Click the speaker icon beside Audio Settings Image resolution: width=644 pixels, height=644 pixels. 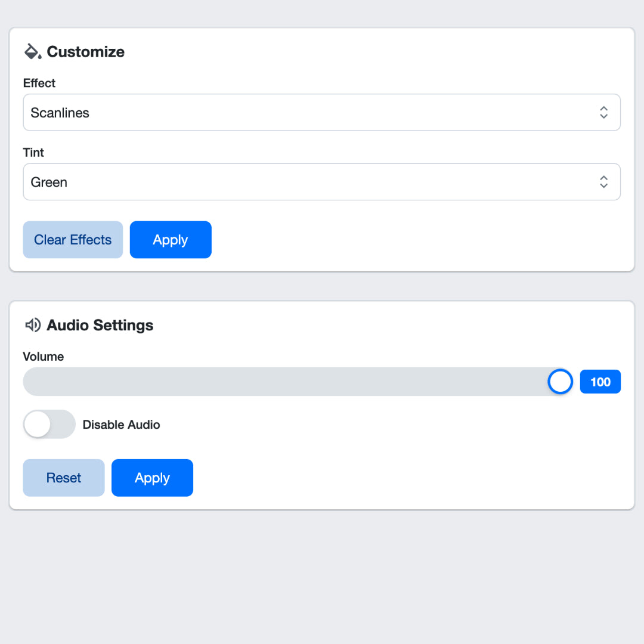coord(32,325)
